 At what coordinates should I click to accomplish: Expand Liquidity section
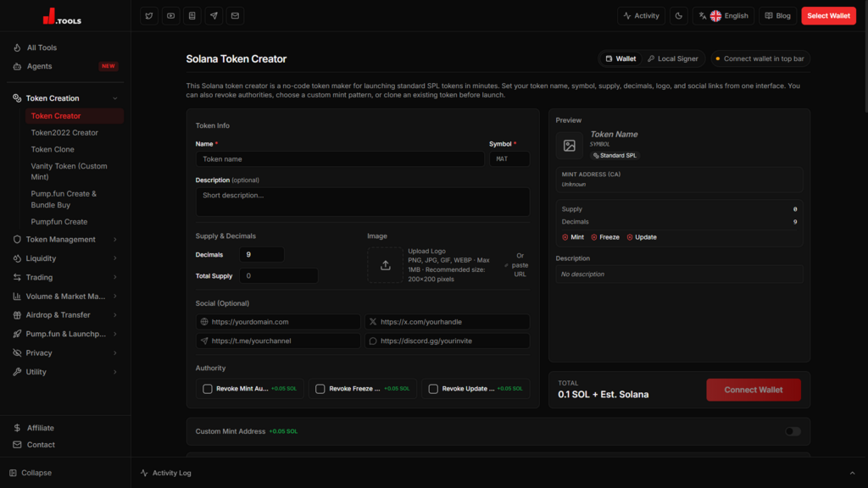65,258
